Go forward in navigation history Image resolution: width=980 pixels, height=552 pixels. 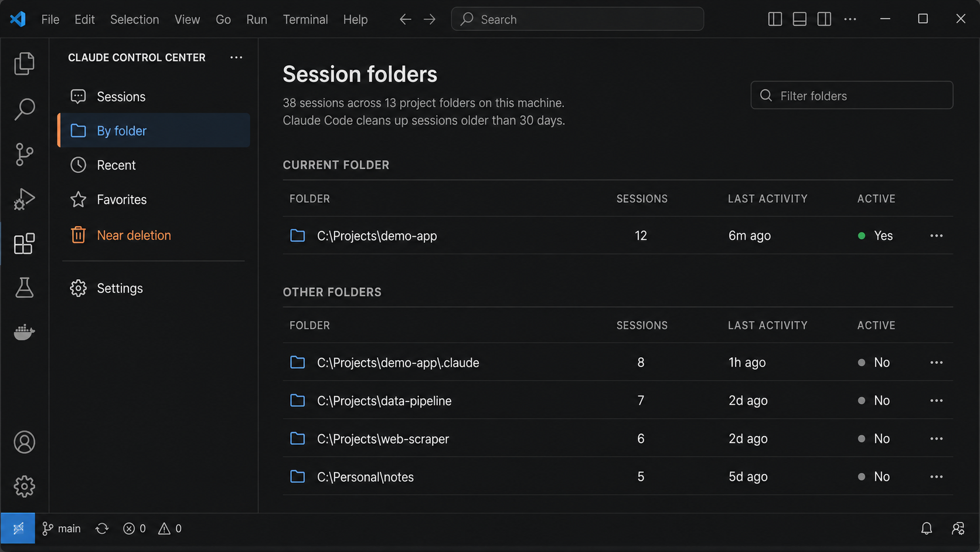[430, 19]
